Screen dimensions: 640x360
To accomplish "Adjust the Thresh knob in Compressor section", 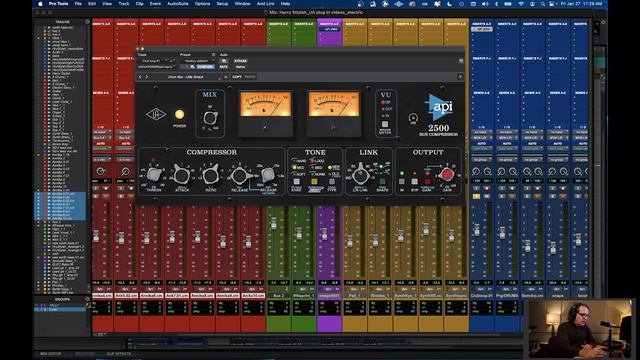I will (x=154, y=174).
